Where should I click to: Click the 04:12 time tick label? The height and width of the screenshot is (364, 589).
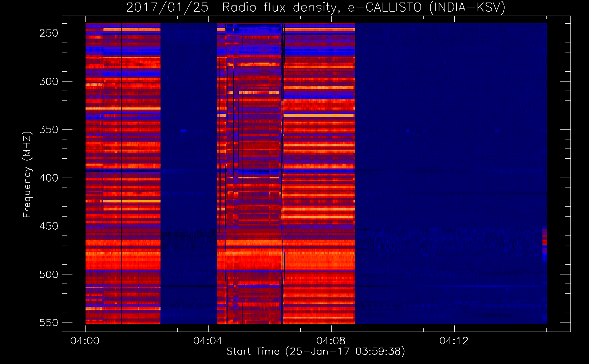(454, 341)
